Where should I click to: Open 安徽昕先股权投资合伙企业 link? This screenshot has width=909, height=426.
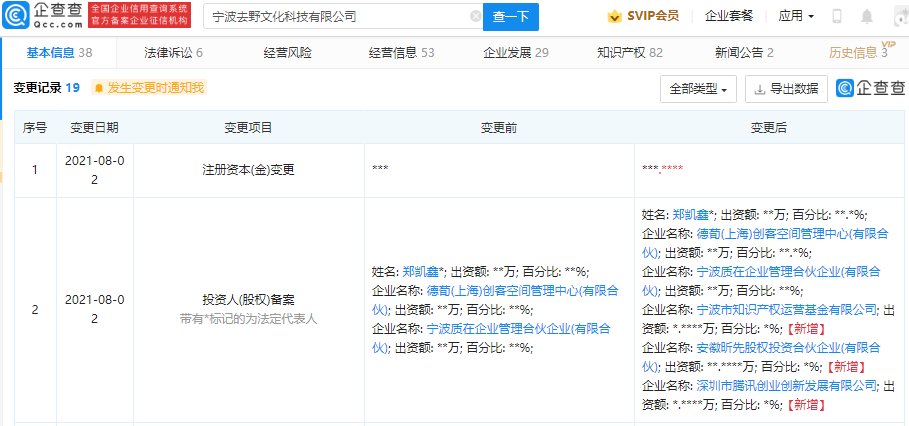(761, 357)
